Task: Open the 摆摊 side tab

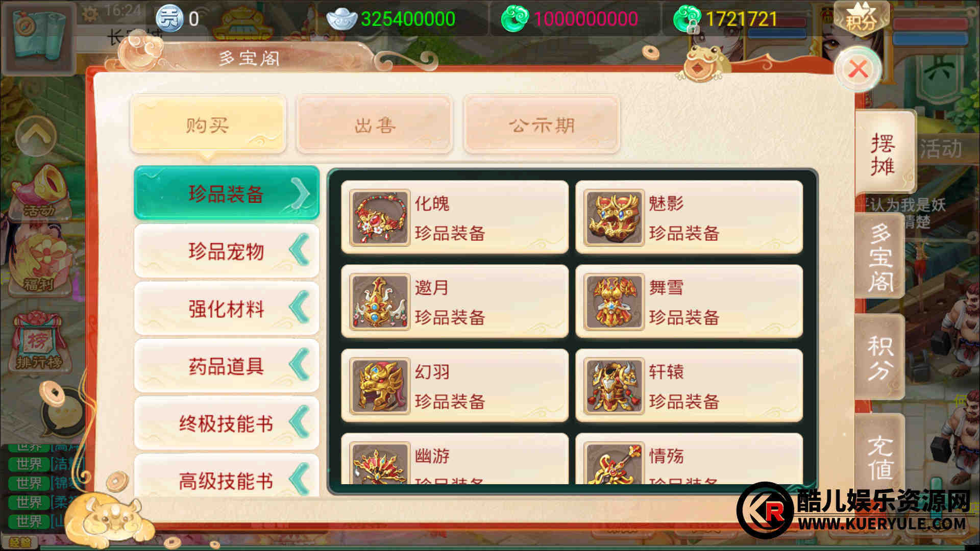Action: click(884, 154)
